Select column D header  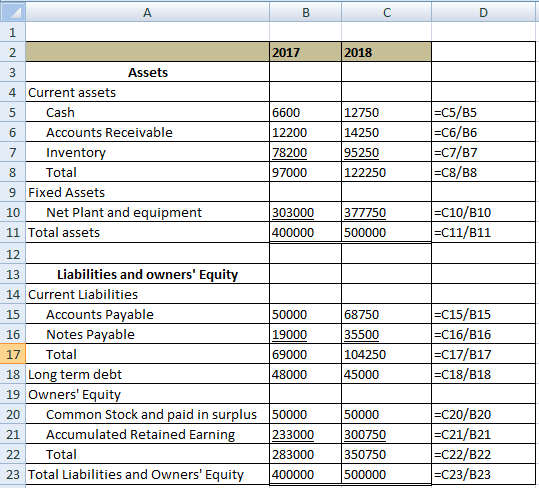483,12
